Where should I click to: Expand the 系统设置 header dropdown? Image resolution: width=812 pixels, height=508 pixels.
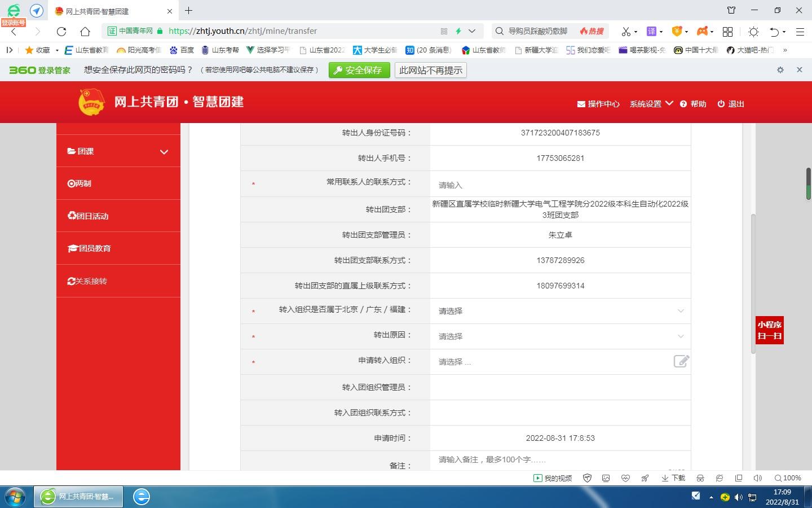point(651,104)
